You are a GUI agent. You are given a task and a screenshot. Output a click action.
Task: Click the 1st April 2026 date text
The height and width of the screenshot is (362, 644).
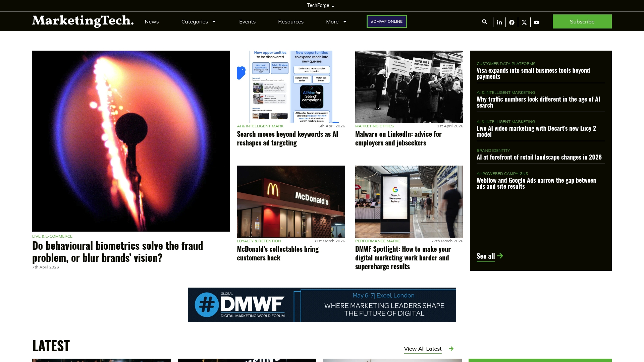click(450, 126)
